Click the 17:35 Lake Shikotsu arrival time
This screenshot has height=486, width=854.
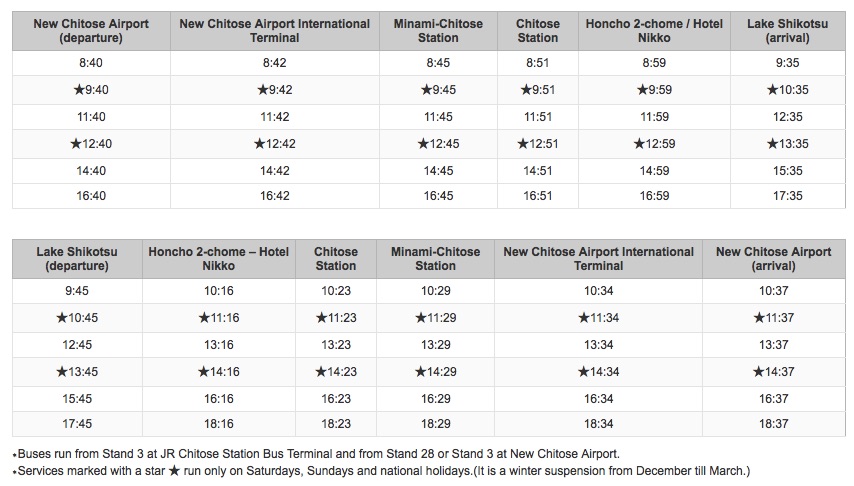(788, 196)
